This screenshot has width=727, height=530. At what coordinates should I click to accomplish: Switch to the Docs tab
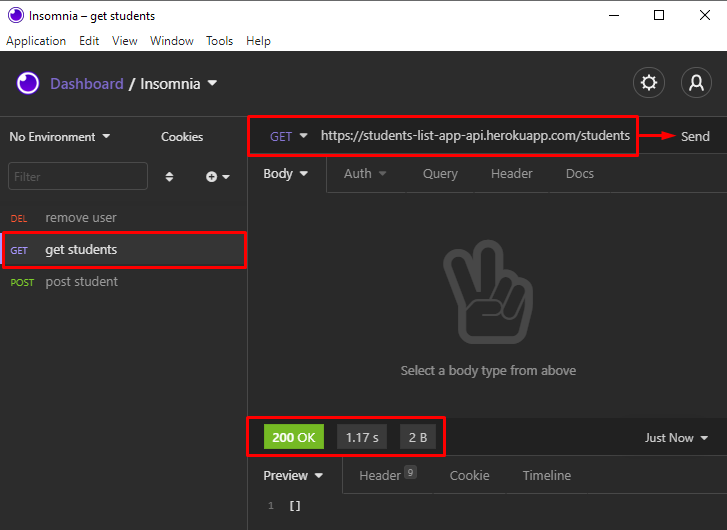[x=580, y=174]
